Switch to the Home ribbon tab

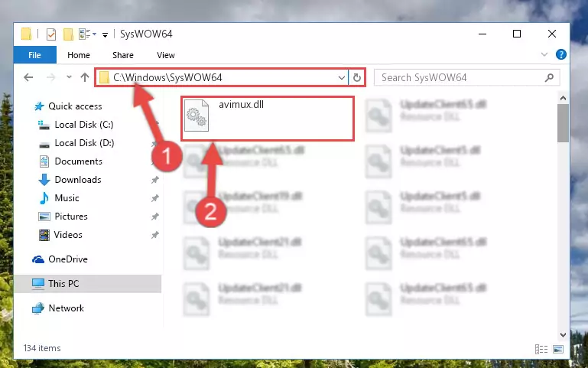pos(79,55)
